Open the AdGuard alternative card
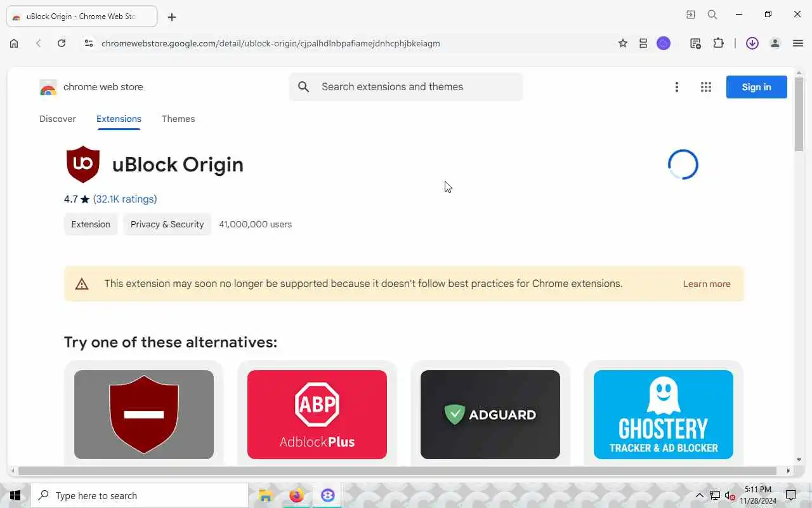The width and height of the screenshot is (812, 508). [x=490, y=415]
